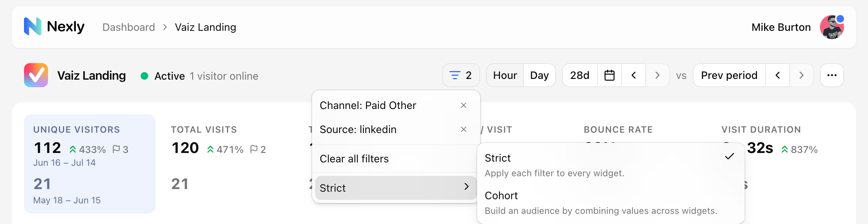
Task: Click the Vaiz Landing app icon
Action: click(36, 75)
